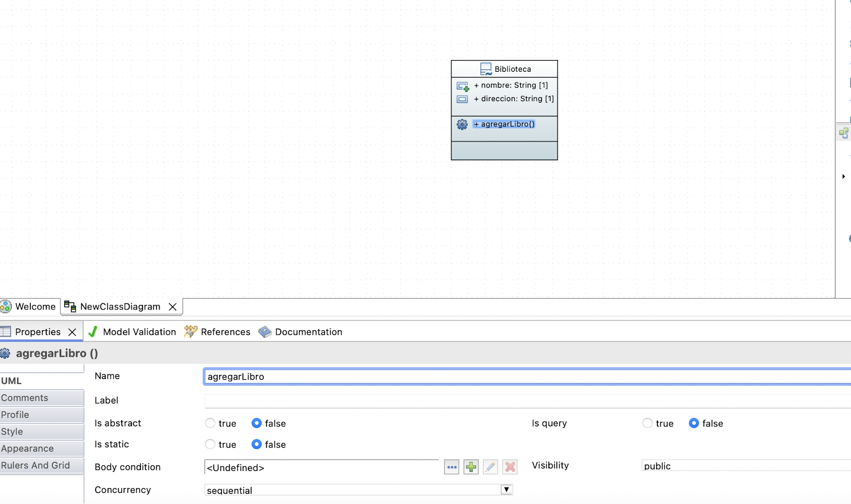Add a new Body condition with green plus

click(471, 467)
